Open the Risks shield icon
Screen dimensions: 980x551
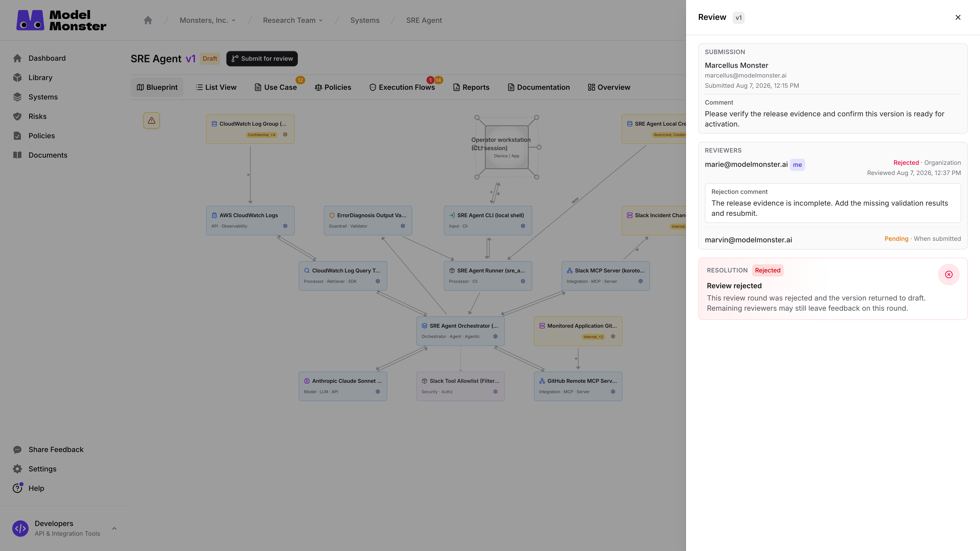pyautogui.click(x=18, y=116)
